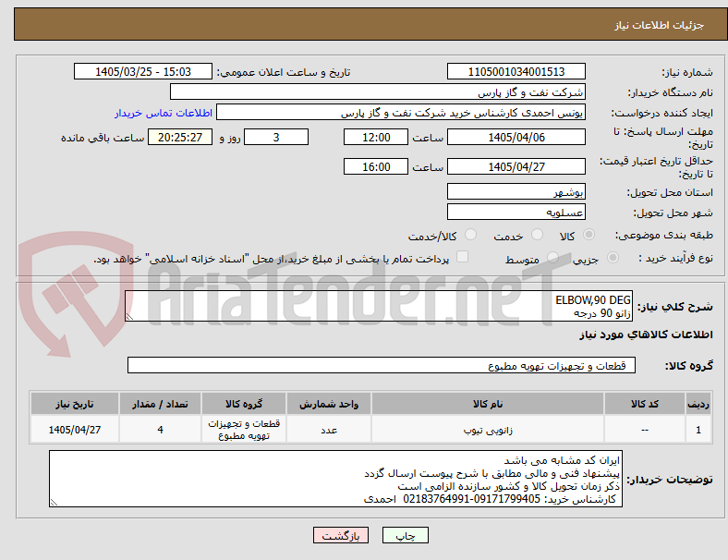This screenshot has width=728, height=560.
Task: Click the buyer notes textarea
Action: click(335, 479)
